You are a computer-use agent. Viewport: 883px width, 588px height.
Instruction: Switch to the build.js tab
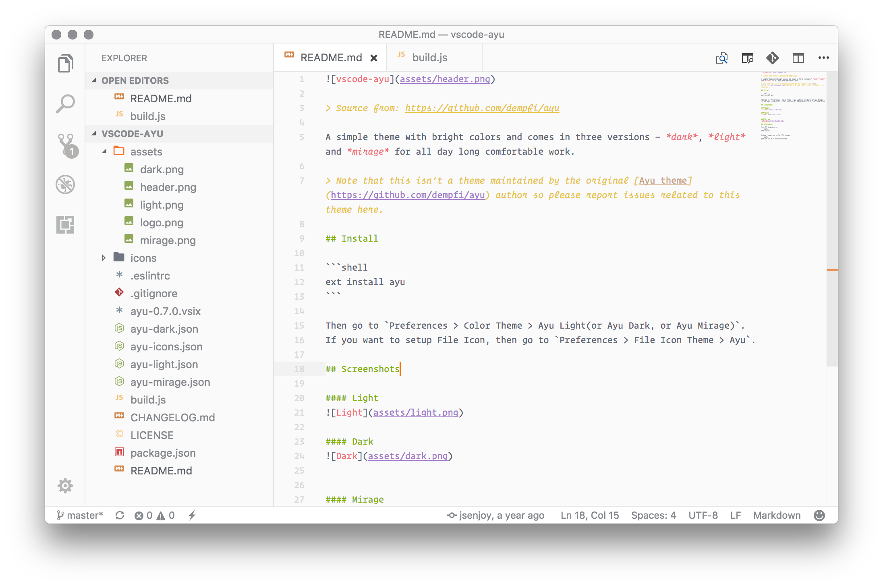(429, 58)
